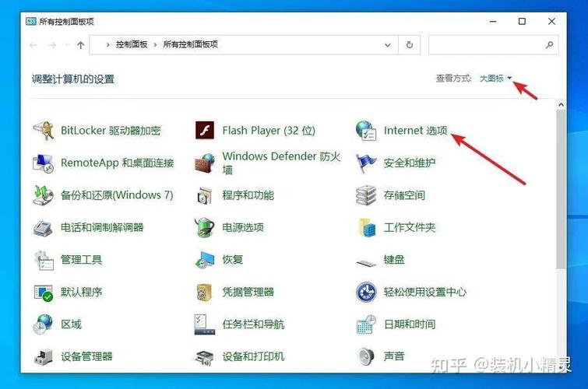Open the 安全和维护 text link
The height and width of the screenshot is (389, 588).
(410, 163)
